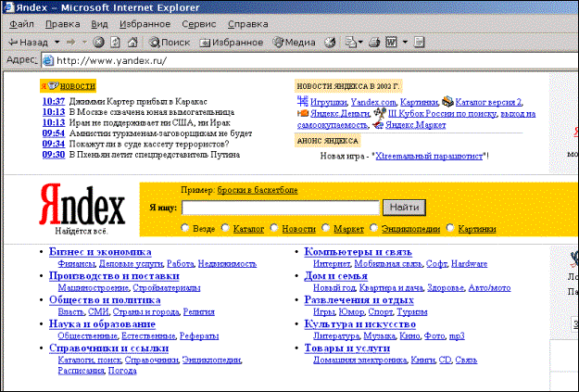Print the page via printer icon

[374, 43]
